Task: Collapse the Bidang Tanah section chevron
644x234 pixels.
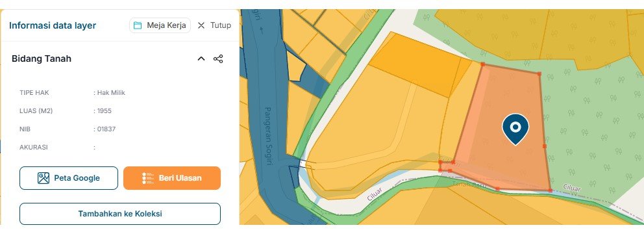Action: (x=201, y=58)
